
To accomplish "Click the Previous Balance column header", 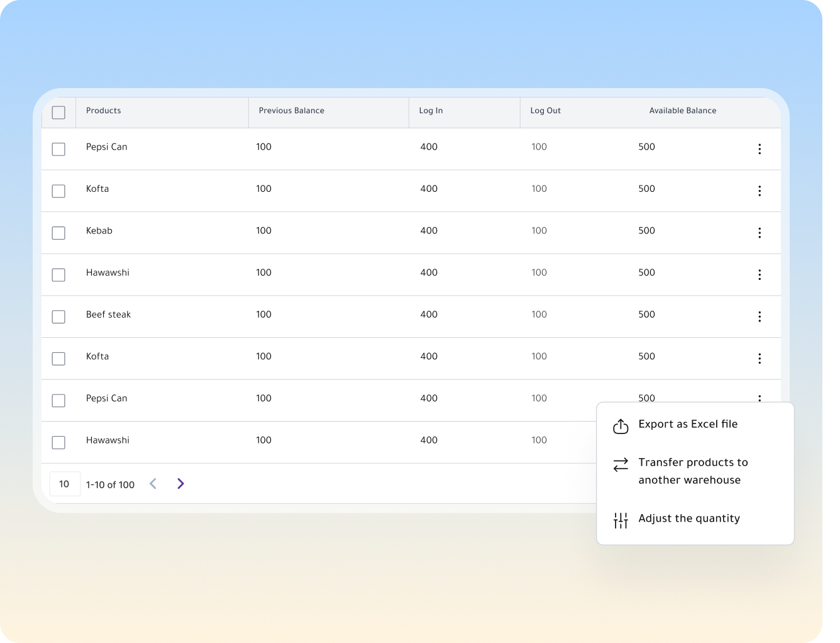I will 292,110.
